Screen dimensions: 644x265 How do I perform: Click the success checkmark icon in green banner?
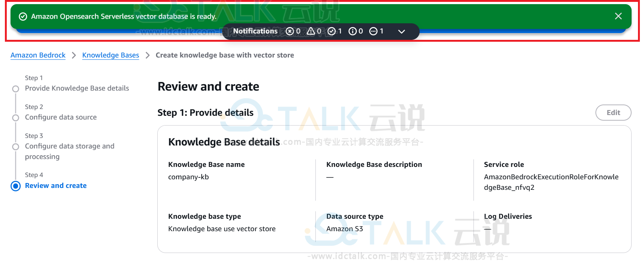coord(23,17)
